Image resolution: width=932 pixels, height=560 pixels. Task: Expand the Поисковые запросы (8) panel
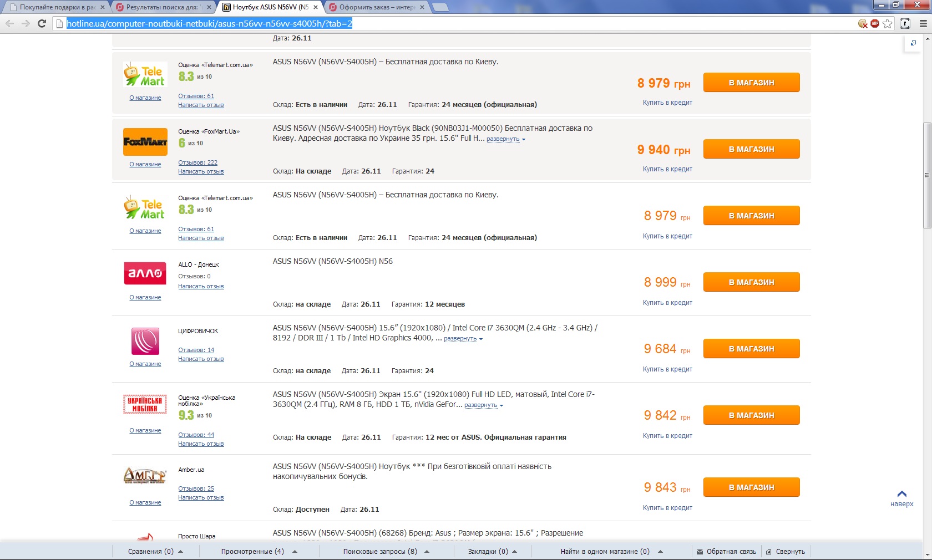(x=386, y=552)
